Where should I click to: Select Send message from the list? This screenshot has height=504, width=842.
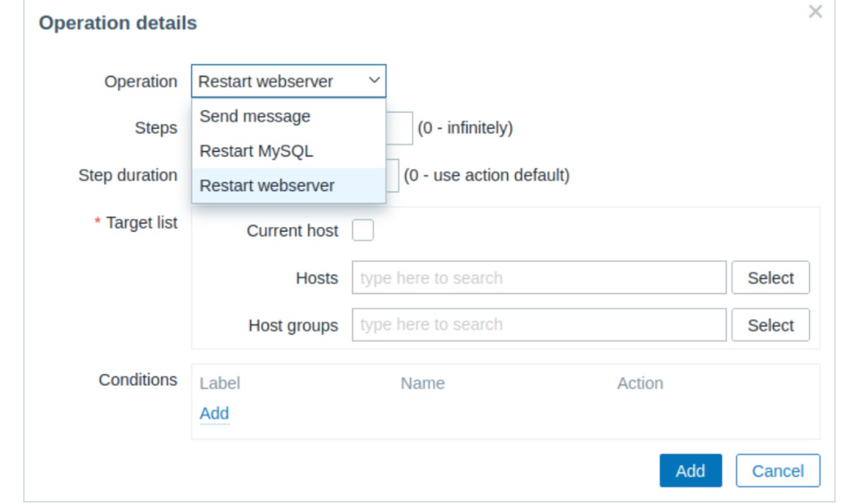(x=255, y=117)
